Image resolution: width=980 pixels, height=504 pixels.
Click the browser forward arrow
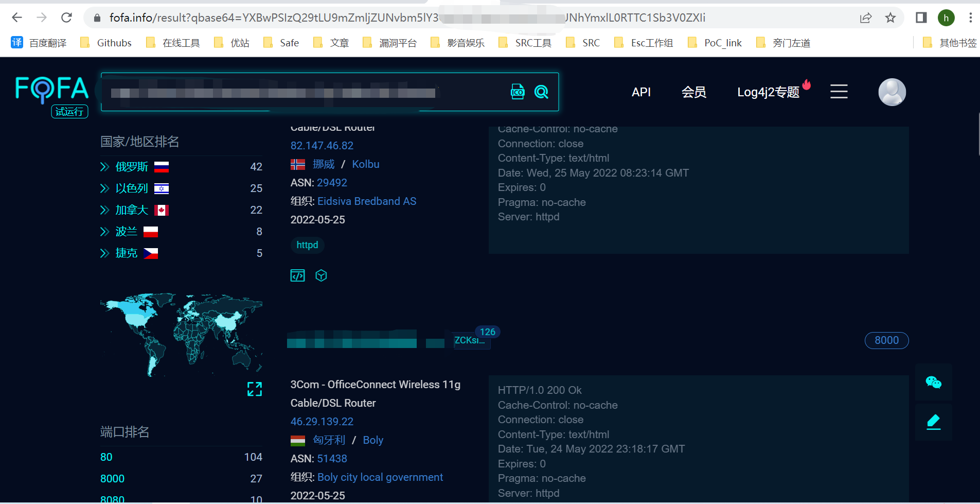coord(42,18)
